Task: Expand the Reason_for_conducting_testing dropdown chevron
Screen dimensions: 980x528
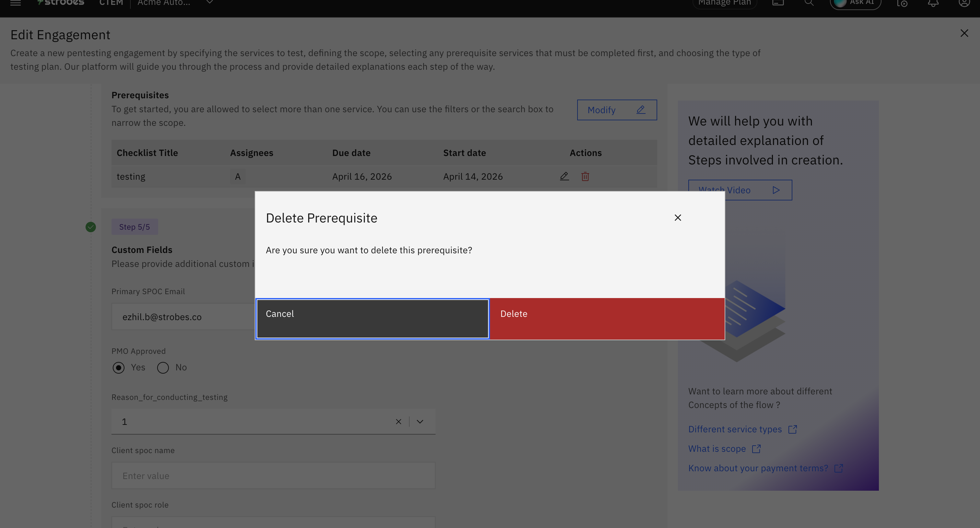Action: click(x=420, y=421)
